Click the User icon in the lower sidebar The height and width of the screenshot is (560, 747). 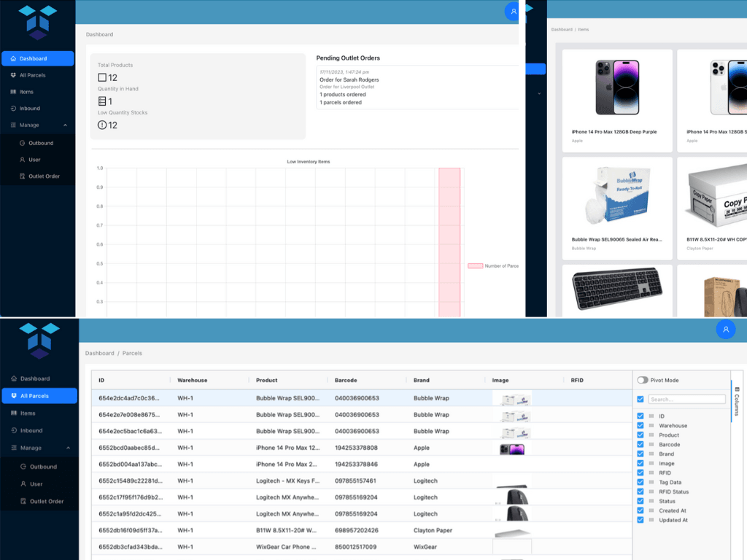23,483
